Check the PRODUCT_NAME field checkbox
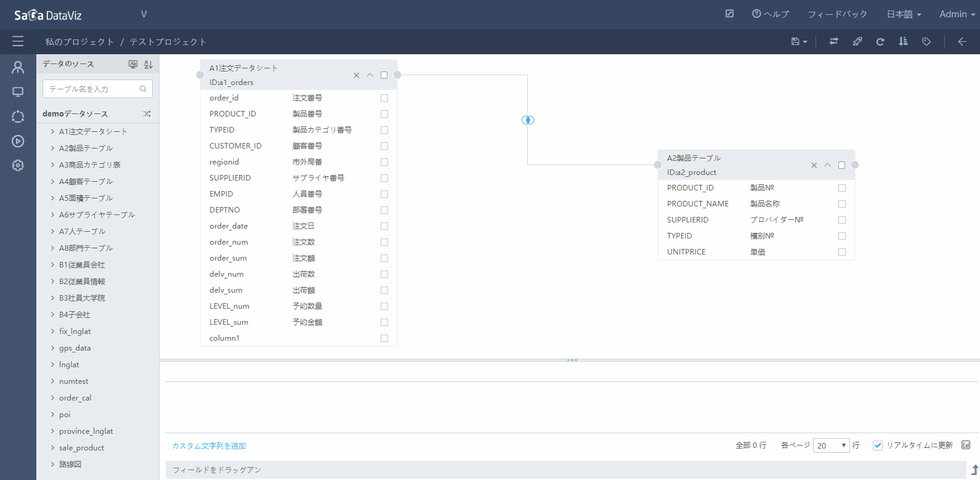Screen dimensions: 980x480 point(842,204)
